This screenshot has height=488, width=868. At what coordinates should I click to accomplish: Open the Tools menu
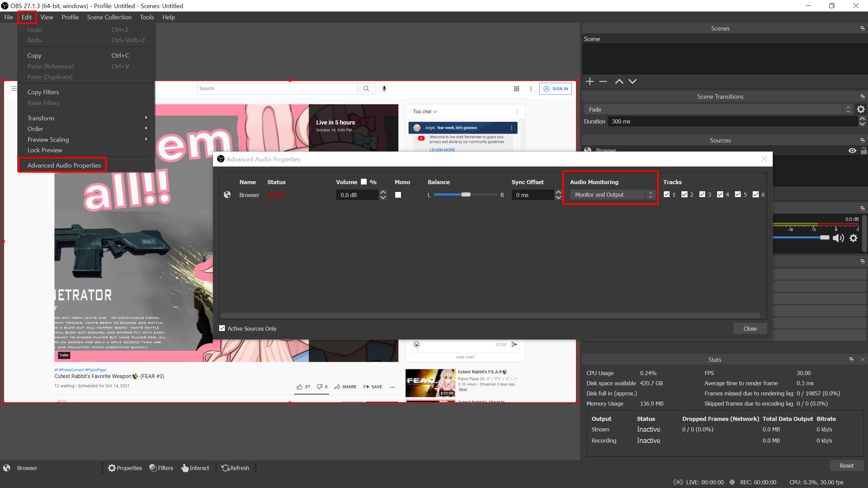147,17
